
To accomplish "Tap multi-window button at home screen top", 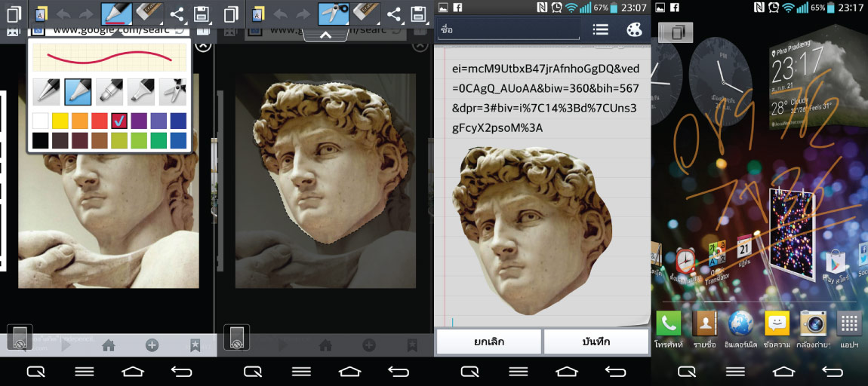I will click(676, 32).
